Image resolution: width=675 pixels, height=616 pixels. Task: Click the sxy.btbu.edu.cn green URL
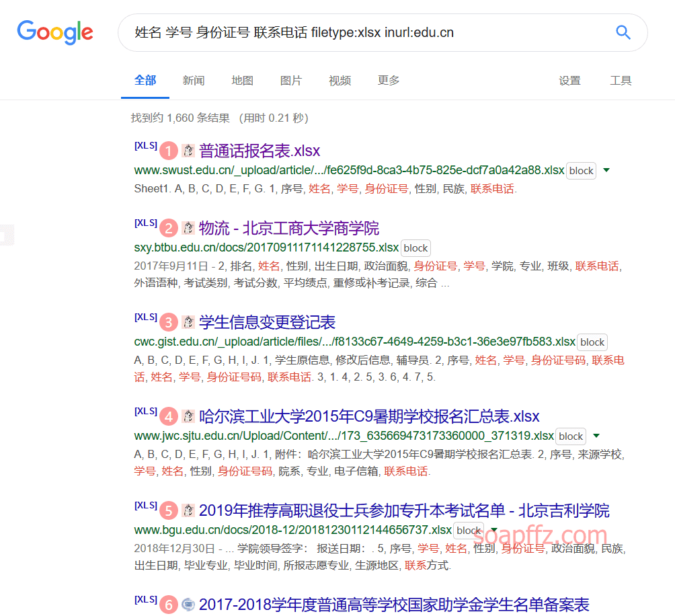tap(266, 247)
